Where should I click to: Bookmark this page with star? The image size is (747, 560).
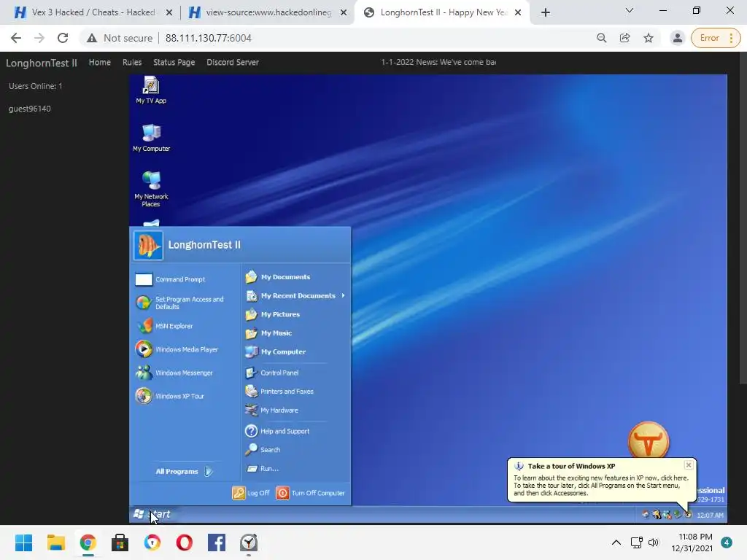649,38
